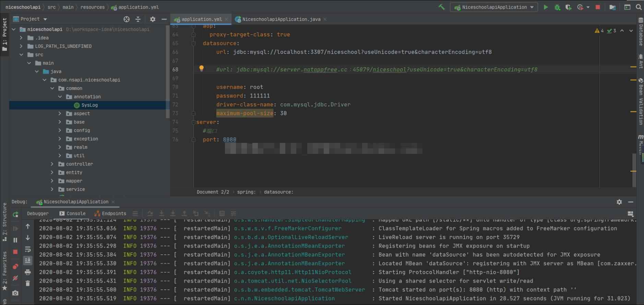Jump down the stack trace arrow
The width and height of the screenshot is (644, 305).
28,237
